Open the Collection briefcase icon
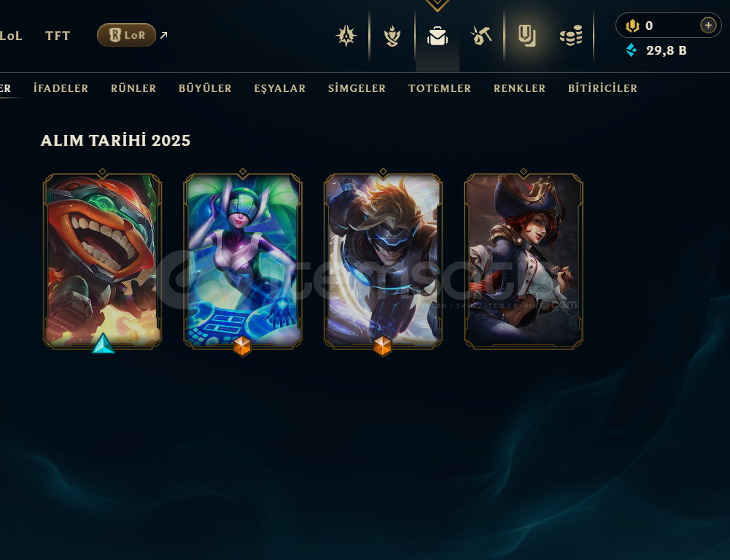This screenshot has width=730, height=560. [x=437, y=36]
